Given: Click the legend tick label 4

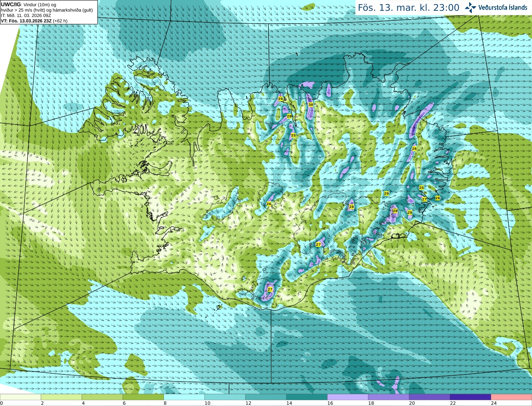Looking at the screenshot, I should (x=83, y=403).
